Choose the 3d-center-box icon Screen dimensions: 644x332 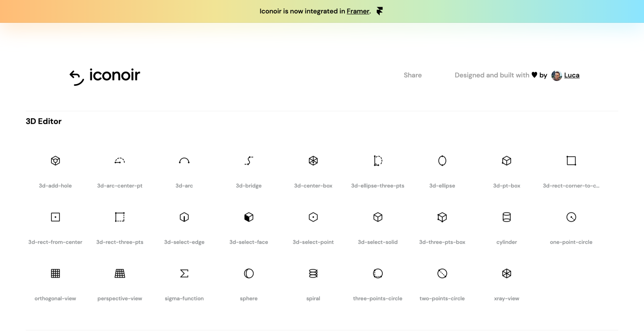tap(313, 161)
